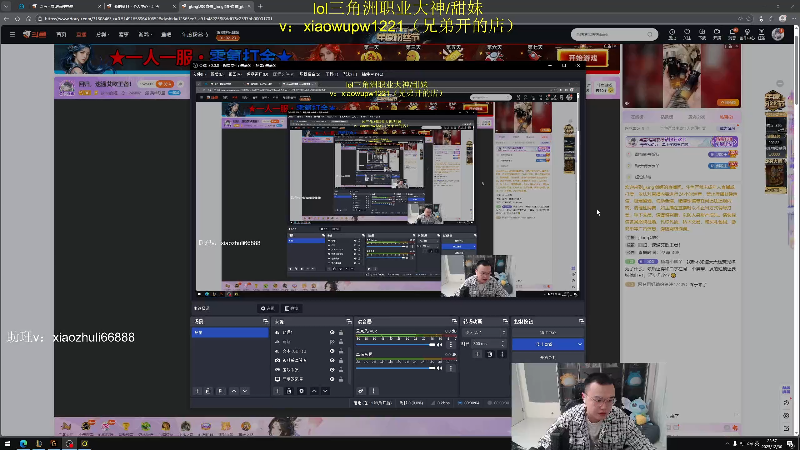
Task: Add a new scene in OBS Scenes dock
Action: [197, 391]
